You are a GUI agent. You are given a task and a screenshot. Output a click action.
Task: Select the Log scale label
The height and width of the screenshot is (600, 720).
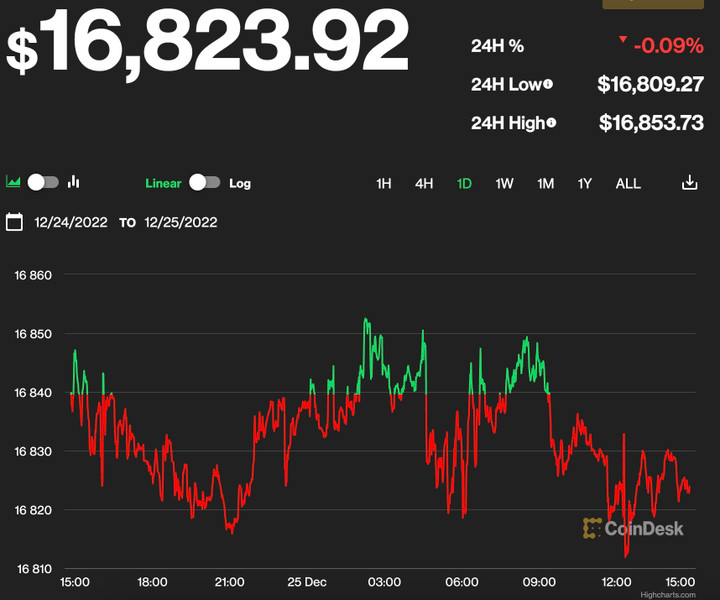(x=240, y=183)
